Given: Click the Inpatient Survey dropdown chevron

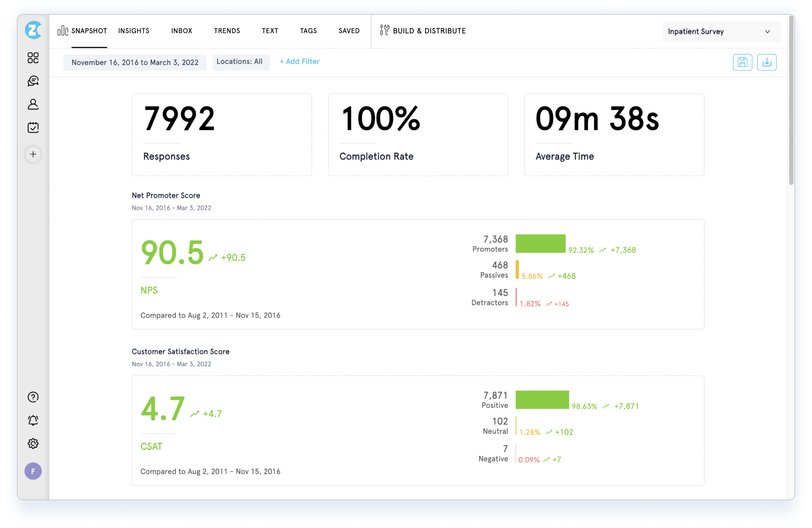Looking at the screenshot, I should click(768, 32).
